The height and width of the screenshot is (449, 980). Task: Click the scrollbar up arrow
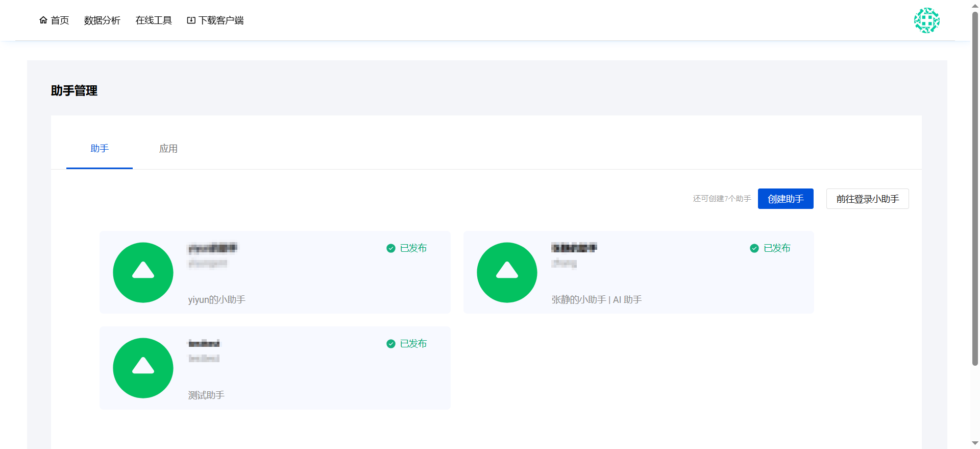click(x=975, y=5)
